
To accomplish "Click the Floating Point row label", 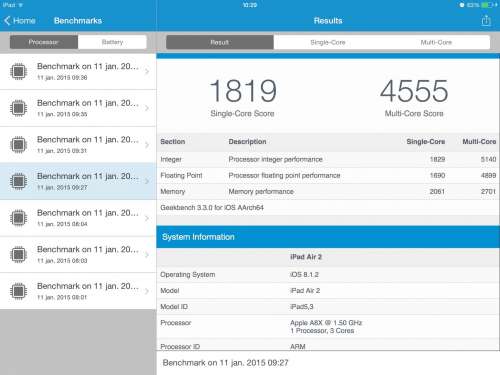I will 181,175.
